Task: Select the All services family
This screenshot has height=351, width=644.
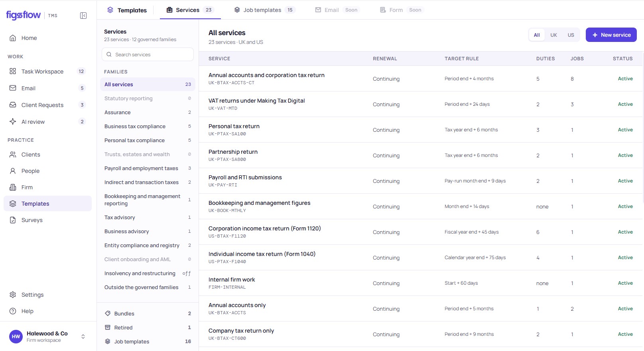Action: point(148,84)
